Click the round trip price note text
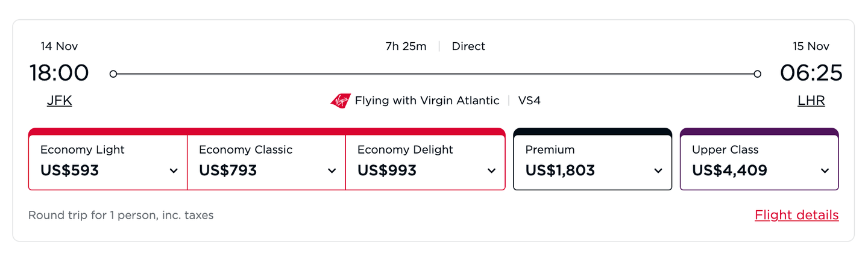 [121, 215]
